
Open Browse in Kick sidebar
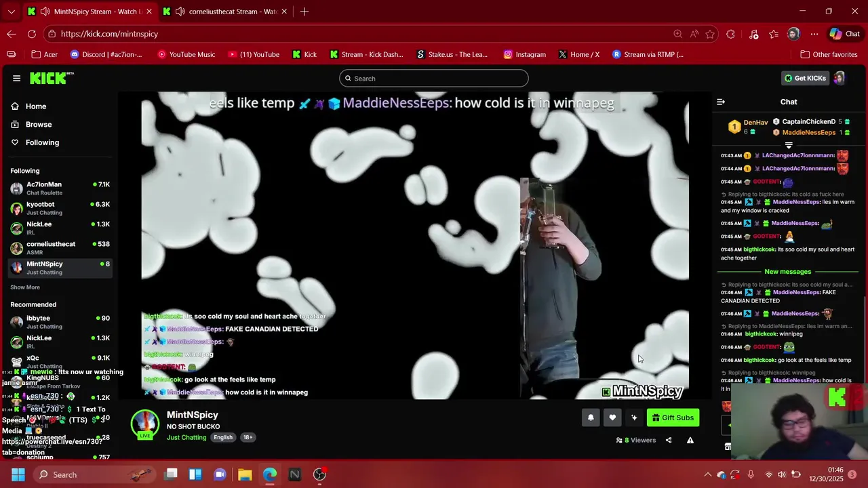click(x=39, y=125)
